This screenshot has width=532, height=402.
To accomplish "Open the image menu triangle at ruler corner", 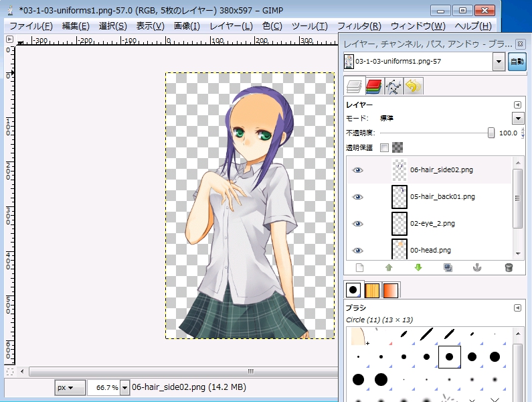I will pos(9,40).
